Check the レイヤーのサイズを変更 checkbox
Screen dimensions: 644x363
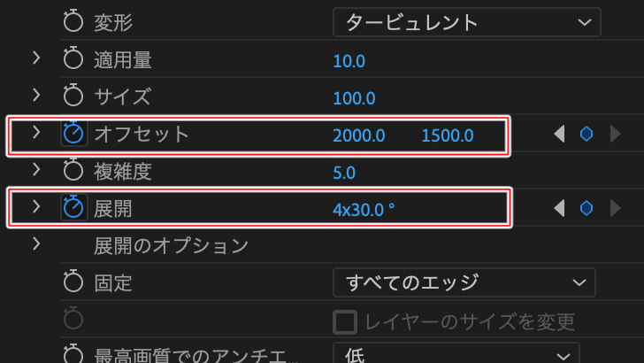click(x=345, y=322)
